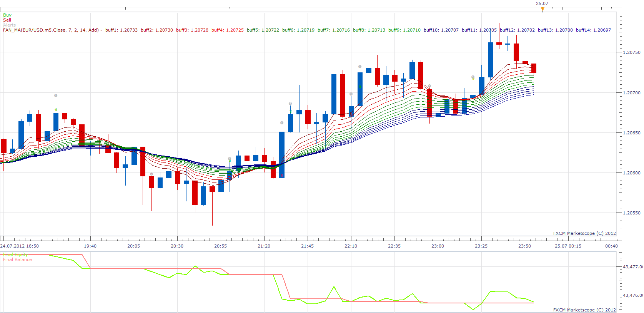Click the orange triangle date marker under 25.07

542,9
